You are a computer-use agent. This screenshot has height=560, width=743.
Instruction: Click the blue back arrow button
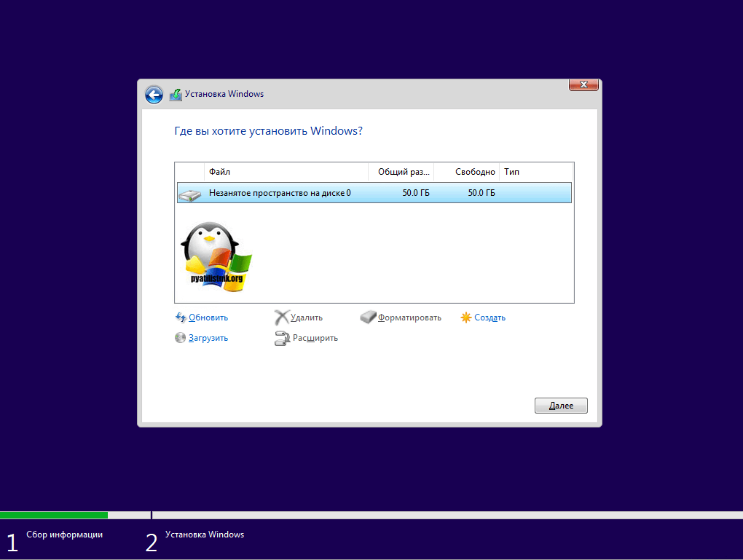pyautogui.click(x=154, y=95)
